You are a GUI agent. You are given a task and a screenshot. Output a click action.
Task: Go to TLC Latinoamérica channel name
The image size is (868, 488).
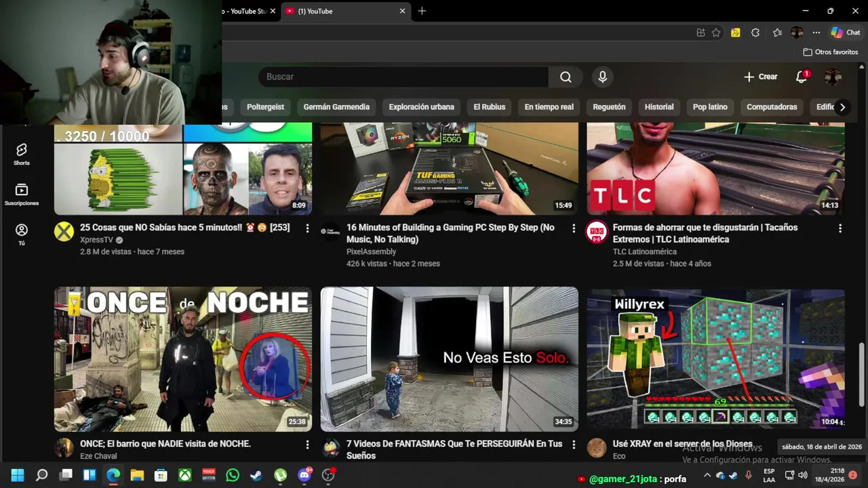(x=645, y=251)
